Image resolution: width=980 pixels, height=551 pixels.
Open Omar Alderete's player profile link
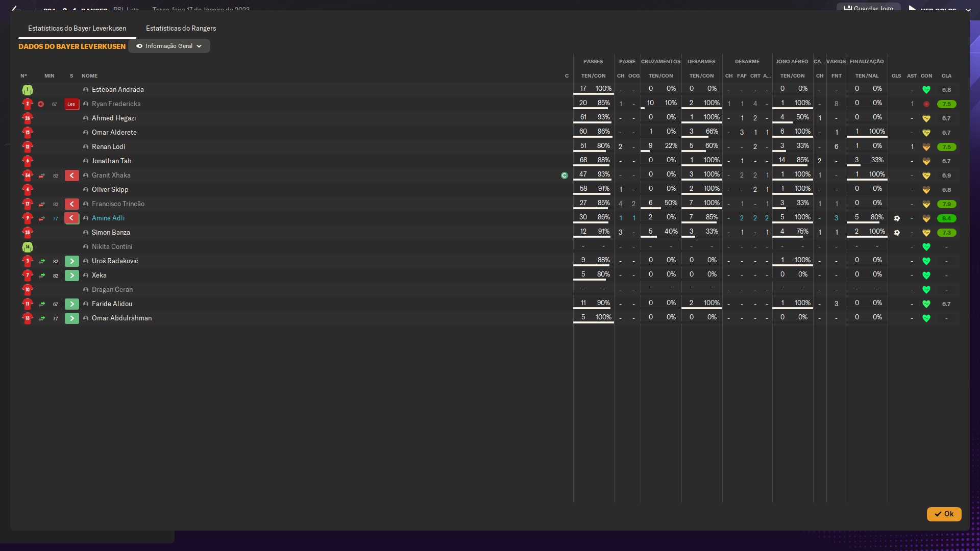(x=114, y=132)
